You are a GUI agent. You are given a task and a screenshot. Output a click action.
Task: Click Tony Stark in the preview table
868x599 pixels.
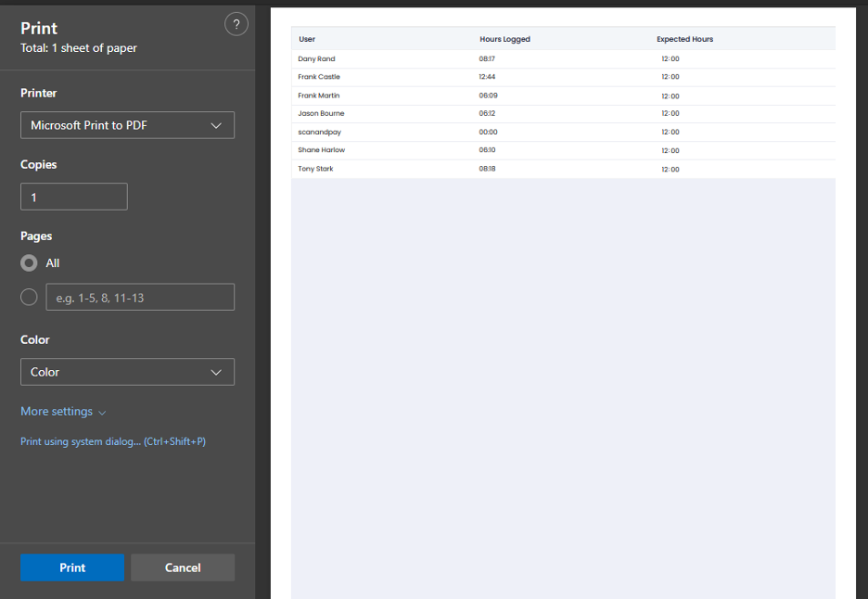pyautogui.click(x=315, y=169)
